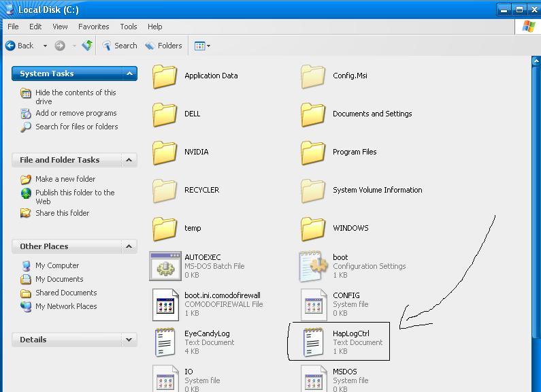Go to My Computer link
541x392 pixels.
point(57,265)
